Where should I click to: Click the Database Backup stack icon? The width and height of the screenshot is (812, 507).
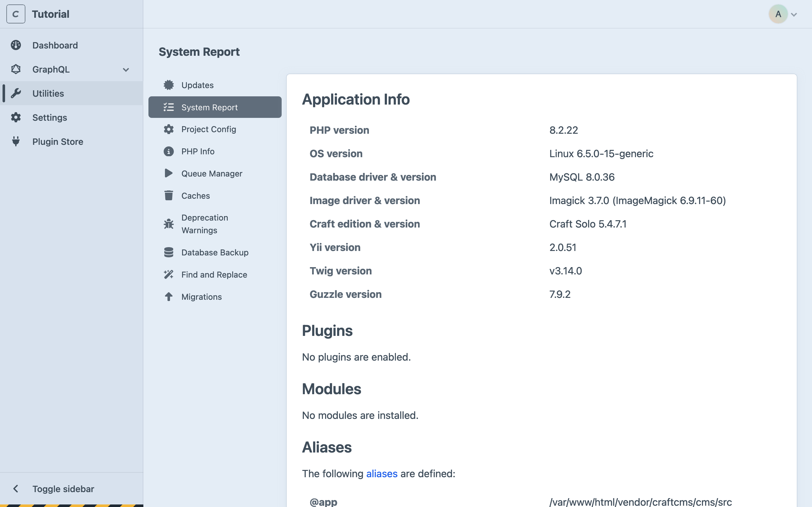pos(168,252)
